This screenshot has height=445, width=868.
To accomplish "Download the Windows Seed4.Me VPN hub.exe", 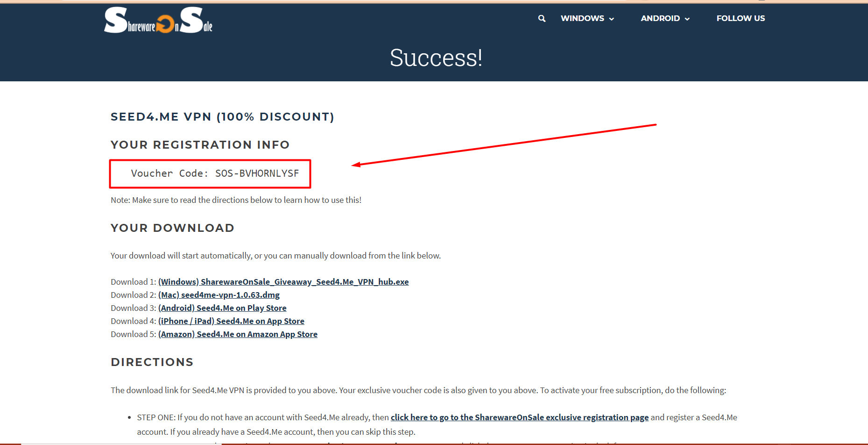I will (x=283, y=282).
